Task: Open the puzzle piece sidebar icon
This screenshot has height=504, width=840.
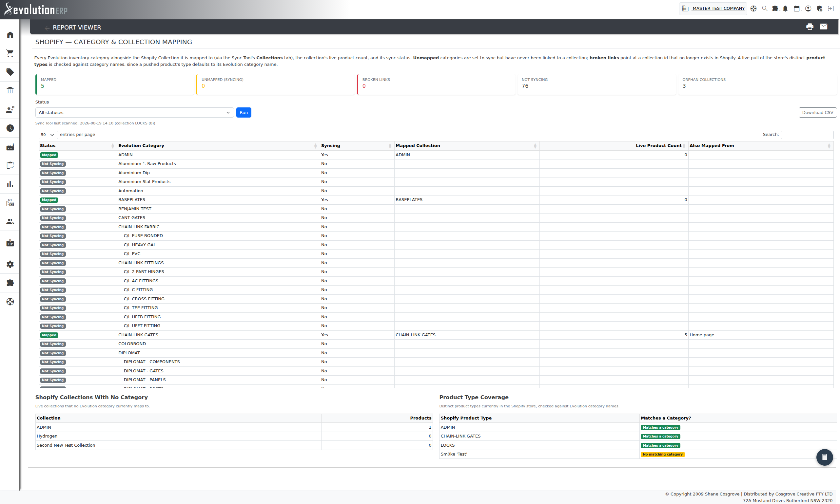Action: (x=10, y=283)
